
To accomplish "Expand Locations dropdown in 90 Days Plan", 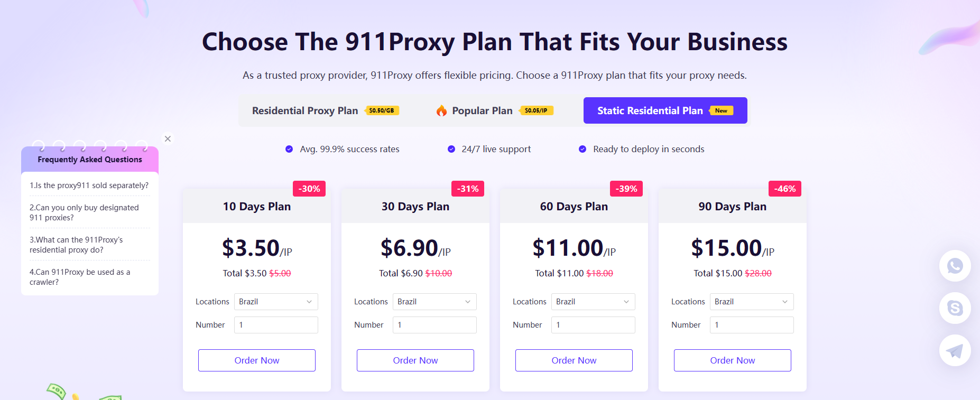I will pyautogui.click(x=752, y=302).
